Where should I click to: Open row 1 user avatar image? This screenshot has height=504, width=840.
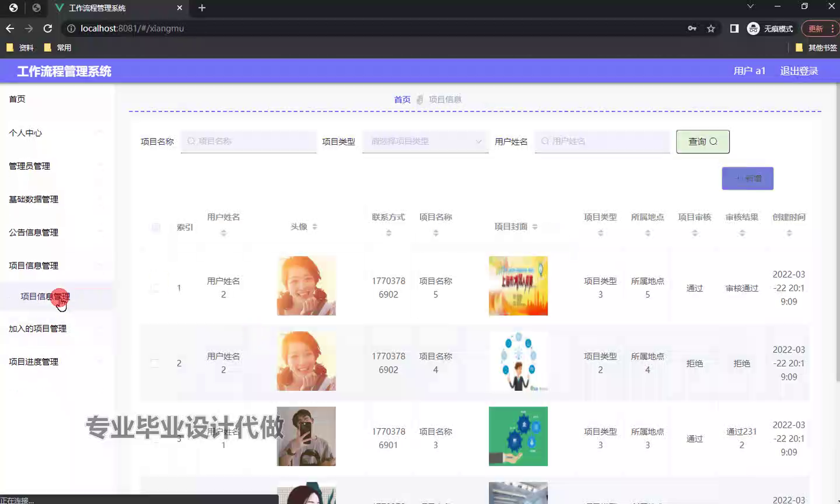point(306,286)
